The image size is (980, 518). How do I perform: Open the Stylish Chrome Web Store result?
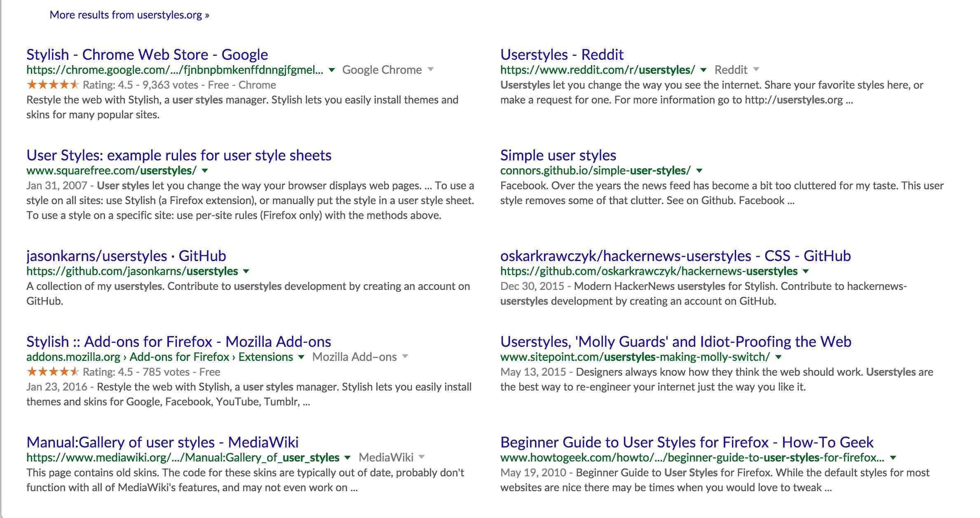click(x=146, y=54)
